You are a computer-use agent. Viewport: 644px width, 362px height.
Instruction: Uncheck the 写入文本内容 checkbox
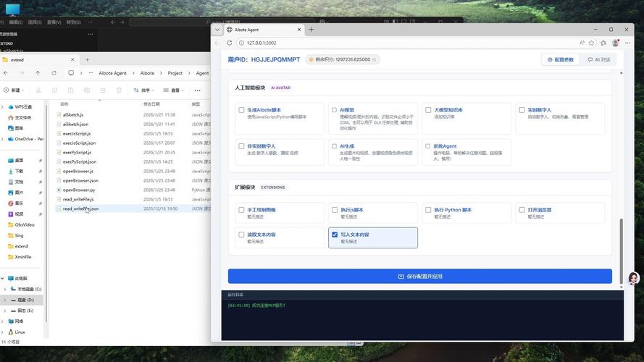[x=335, y=235]
